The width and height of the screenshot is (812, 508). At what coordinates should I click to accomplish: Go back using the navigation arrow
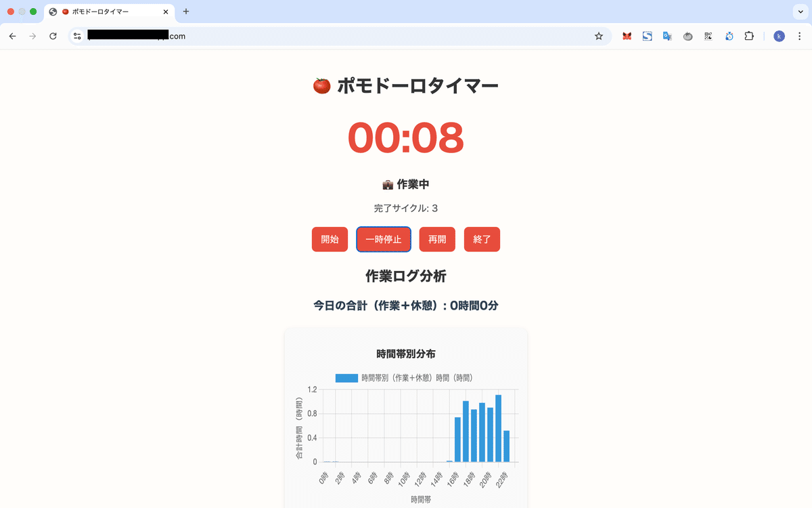[x=12, y=36]
